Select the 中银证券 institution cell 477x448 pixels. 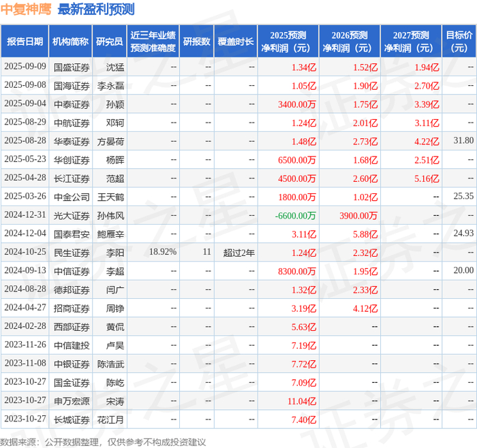[72, 364]
